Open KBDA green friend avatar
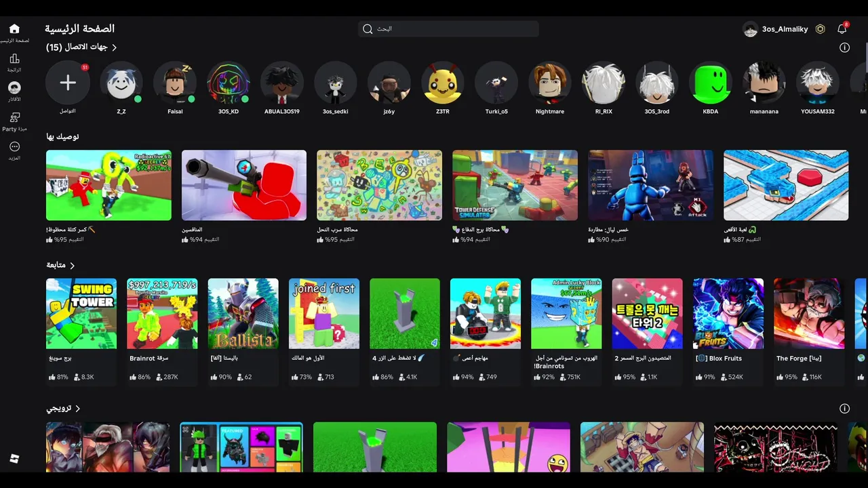 coord(711,83)
